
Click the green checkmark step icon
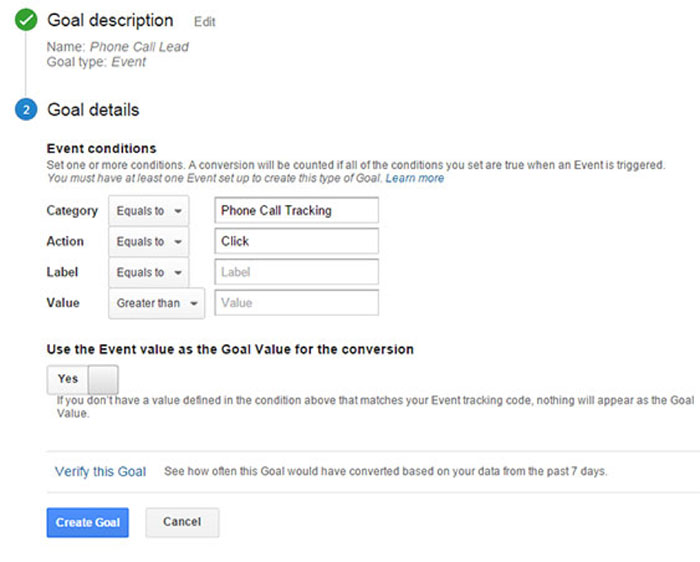[x=27, y=20]
